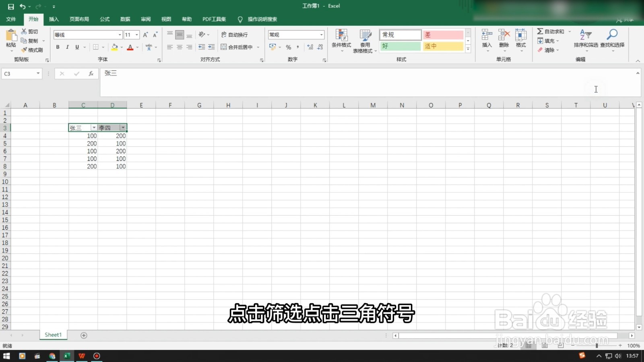Click Increase Decimal icon
The image size is (644, 362).
(310, 47)
